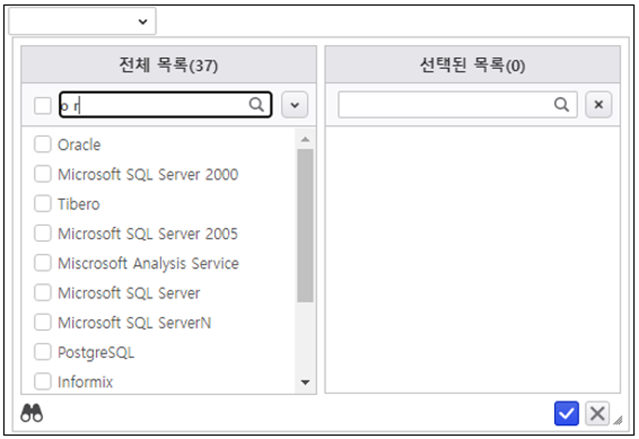The image size is (639, 439).
Task: Click the list scrollbar thumb
Action: (x=305, y=225)
